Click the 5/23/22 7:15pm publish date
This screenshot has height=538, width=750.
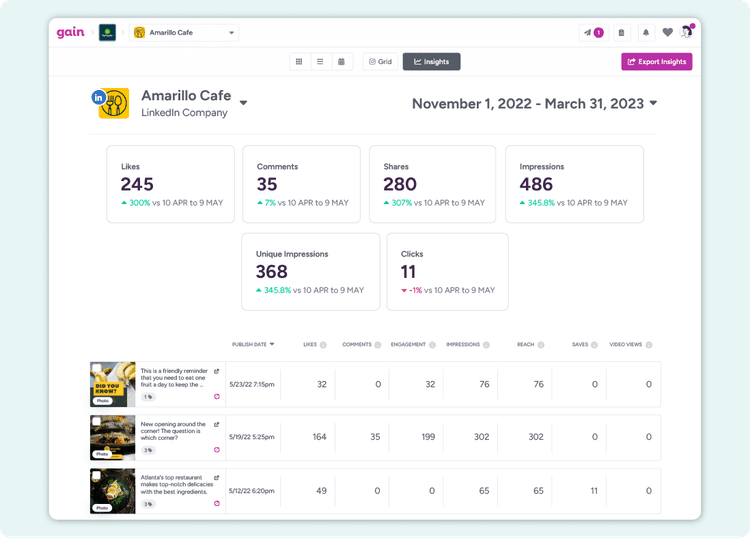(x=252, y=384)
